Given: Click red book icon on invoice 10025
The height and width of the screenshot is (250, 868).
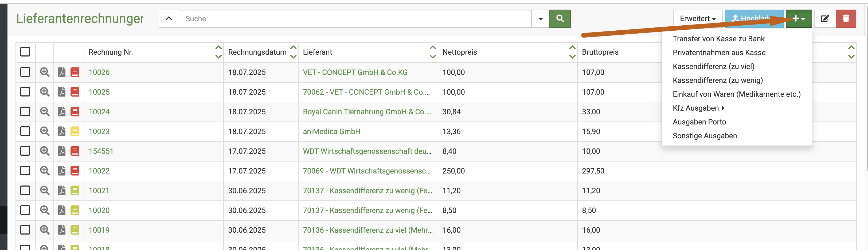Looking at the screenshot, I should (75, 92).
